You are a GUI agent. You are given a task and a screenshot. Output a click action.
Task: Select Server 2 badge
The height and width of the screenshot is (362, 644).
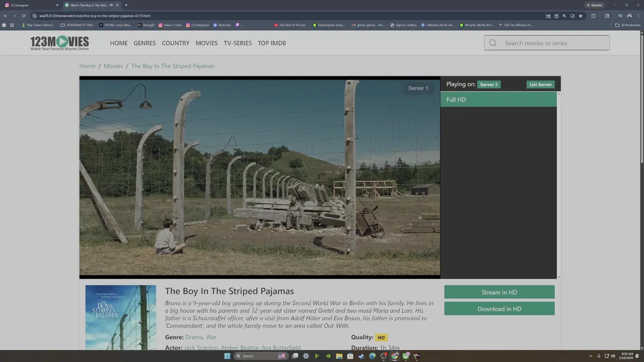[x=489, y=84]
